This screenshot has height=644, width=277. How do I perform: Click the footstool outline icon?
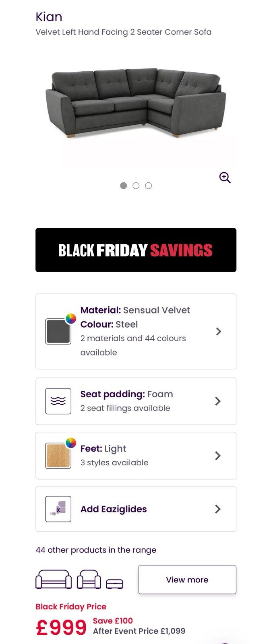(x=115, y=584)
